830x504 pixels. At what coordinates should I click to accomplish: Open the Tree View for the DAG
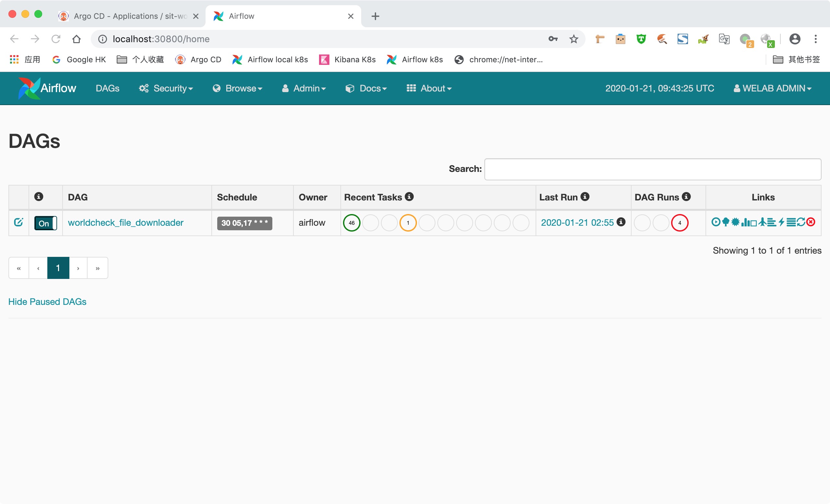tap(726, 222)
